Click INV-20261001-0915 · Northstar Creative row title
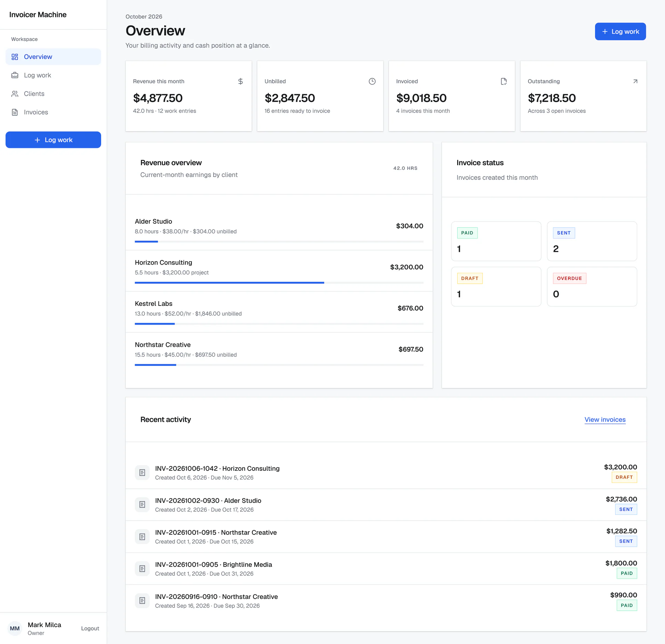665x644 pixels. pos(216,532)
